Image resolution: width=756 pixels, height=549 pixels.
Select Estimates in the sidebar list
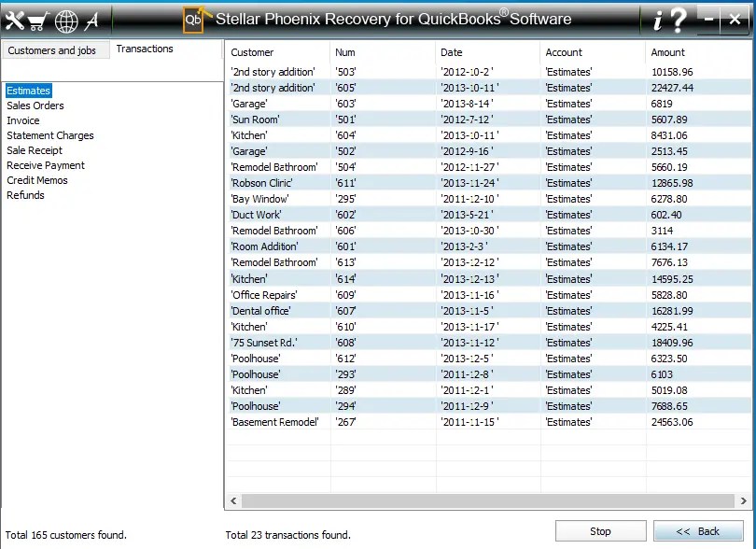[29, 90]
